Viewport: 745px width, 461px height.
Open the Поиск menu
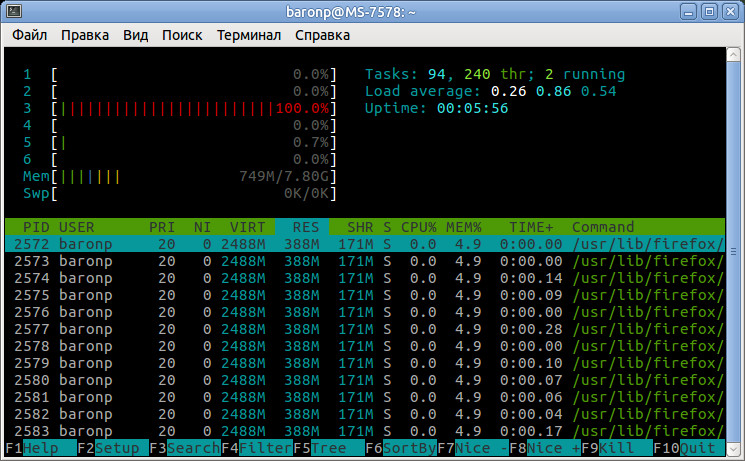[x=182, y=35]
